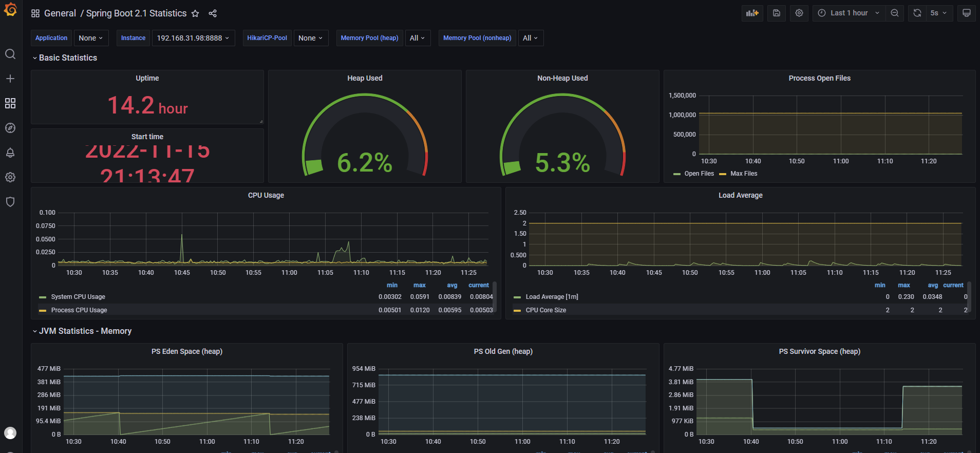
Task: Sort Load Average legend by max
Action: pyautogui.click(x=904, y=285)
